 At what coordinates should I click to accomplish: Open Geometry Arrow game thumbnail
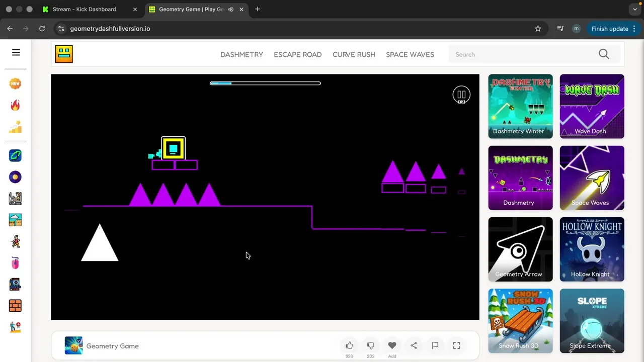pos(520,249)
